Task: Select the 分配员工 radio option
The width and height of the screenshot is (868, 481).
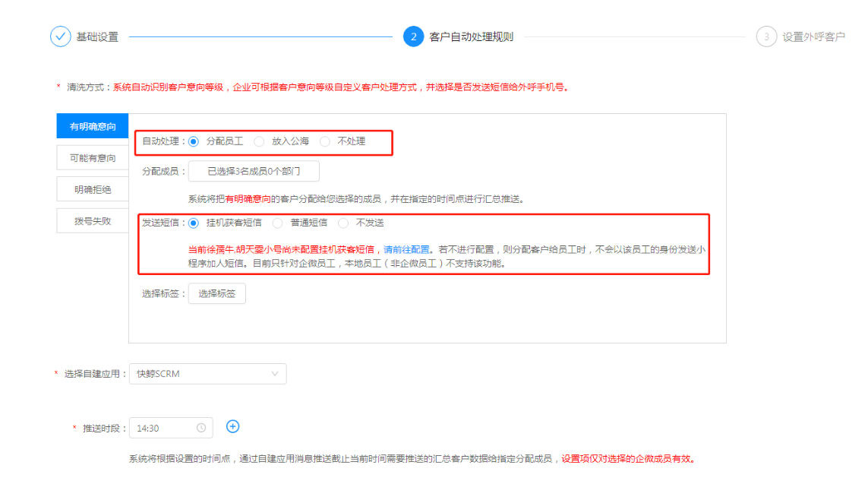Action: (193, 141)
